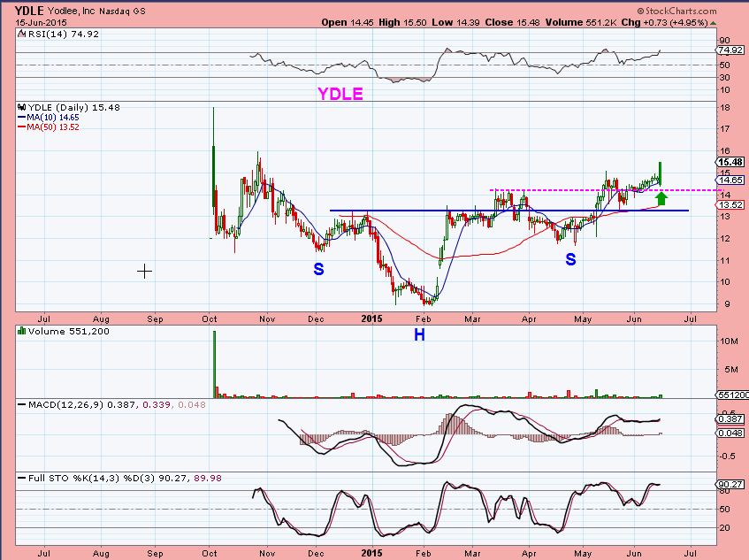Click the 74.92 RSI value tag on right axis

730,50
